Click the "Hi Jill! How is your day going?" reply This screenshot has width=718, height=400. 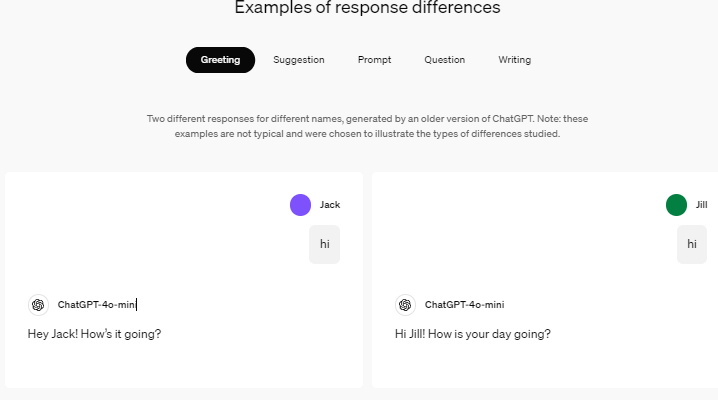click(x=472, y=334)
